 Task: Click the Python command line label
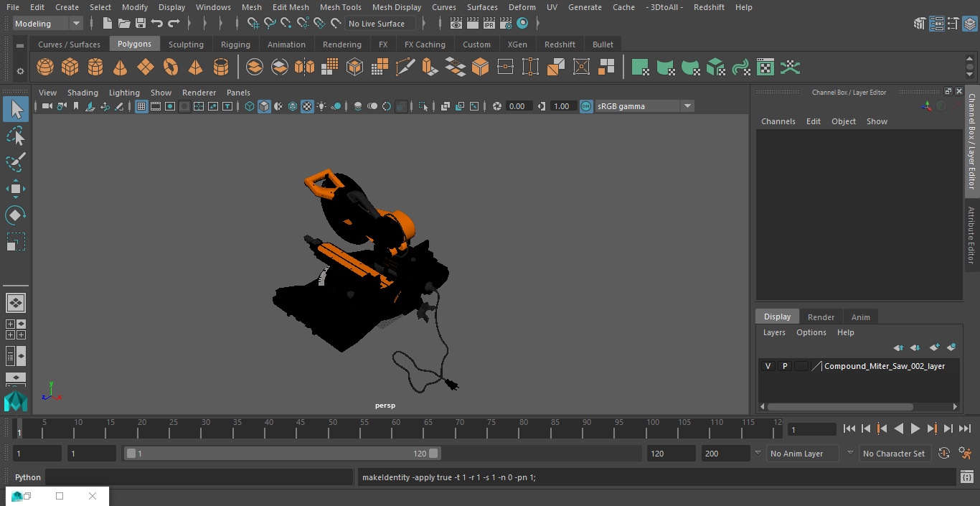28,477
